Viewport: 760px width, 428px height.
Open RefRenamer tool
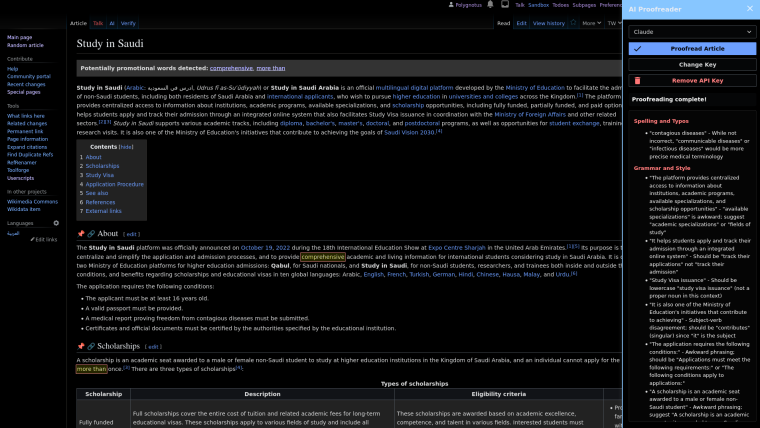[22, 162]
